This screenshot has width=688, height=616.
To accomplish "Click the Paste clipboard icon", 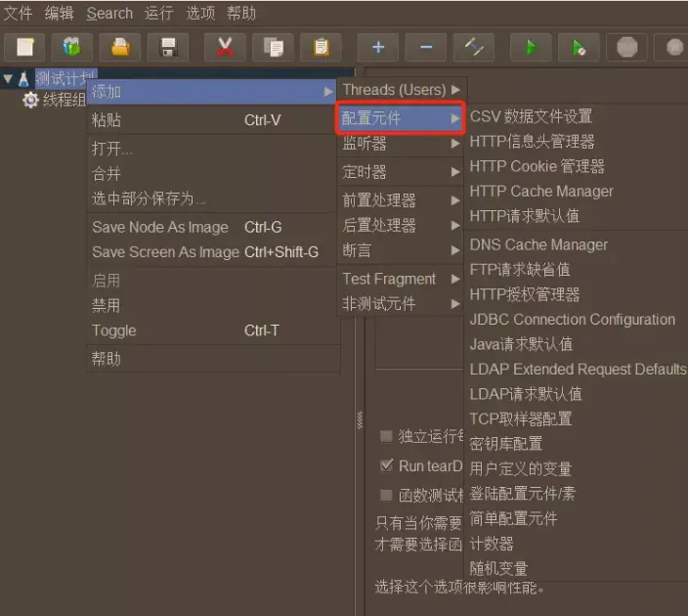I will click(x=321, y=47).
